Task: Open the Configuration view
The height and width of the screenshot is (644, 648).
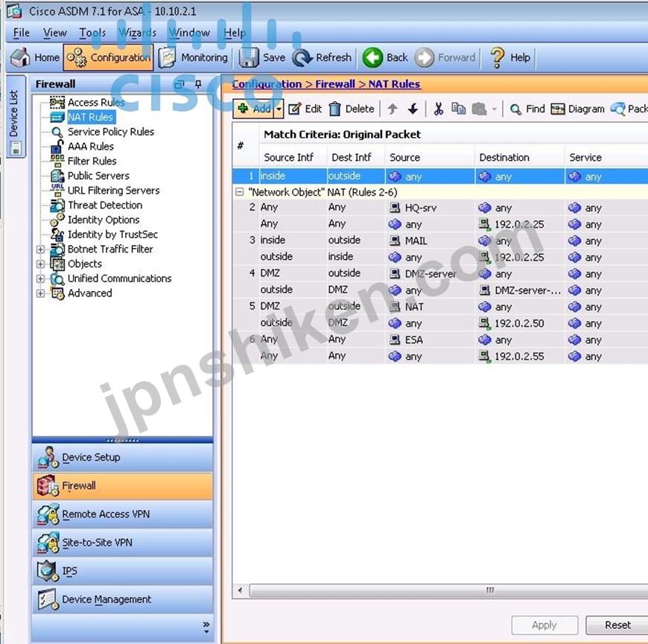Action: (108, 57)
